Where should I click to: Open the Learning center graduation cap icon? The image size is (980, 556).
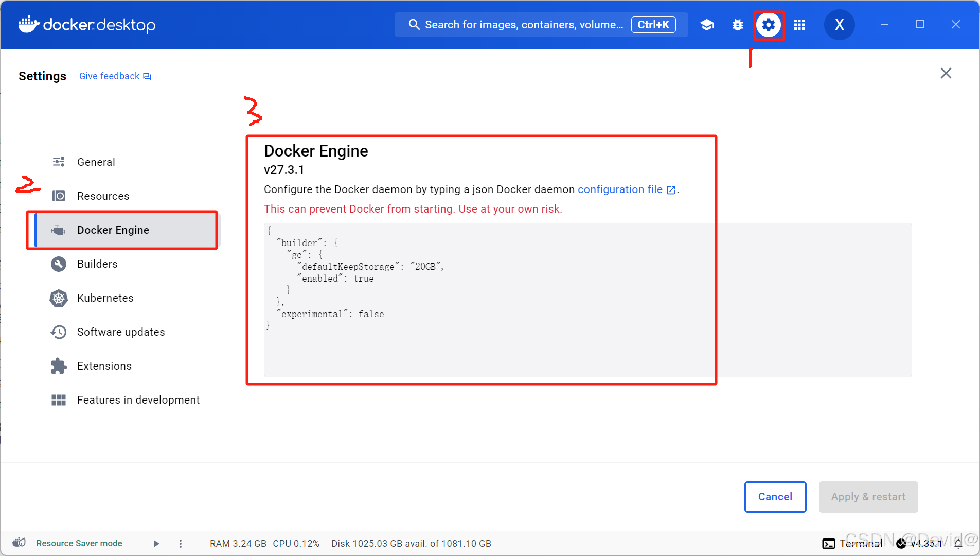(707, 25)
